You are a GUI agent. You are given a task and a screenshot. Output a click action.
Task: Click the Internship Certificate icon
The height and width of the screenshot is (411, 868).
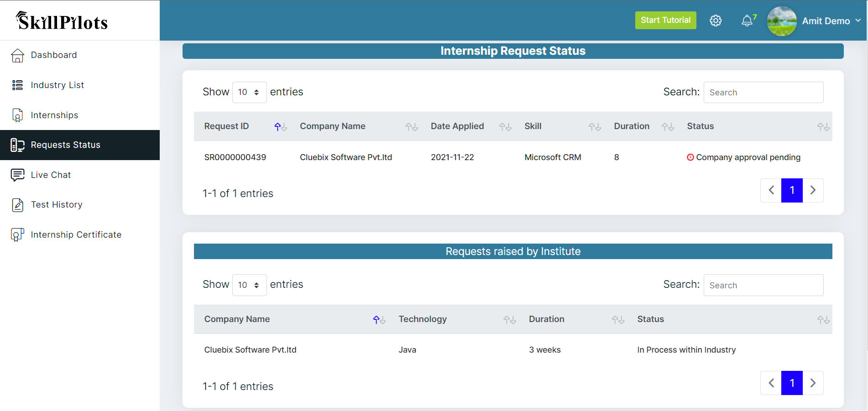click(17, 235)
